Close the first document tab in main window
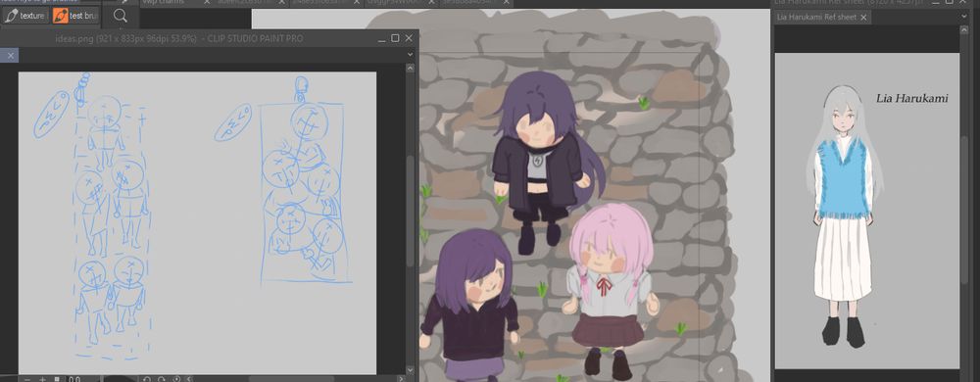 [x=207, y=3]
